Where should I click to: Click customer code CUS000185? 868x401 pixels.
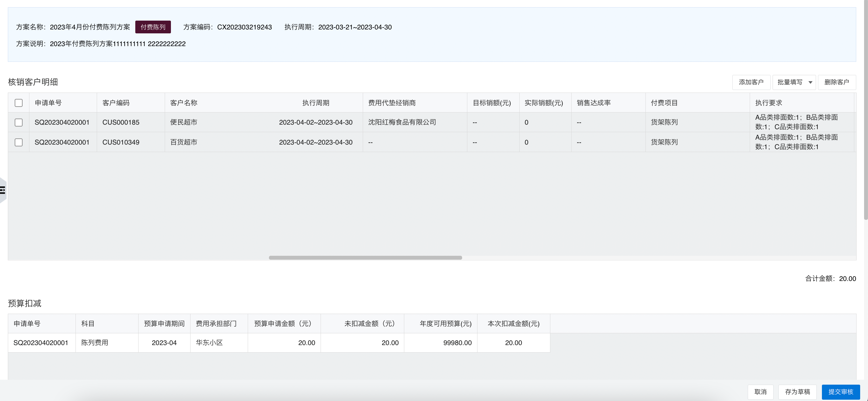pyautogui.click(x=121, y=122)
